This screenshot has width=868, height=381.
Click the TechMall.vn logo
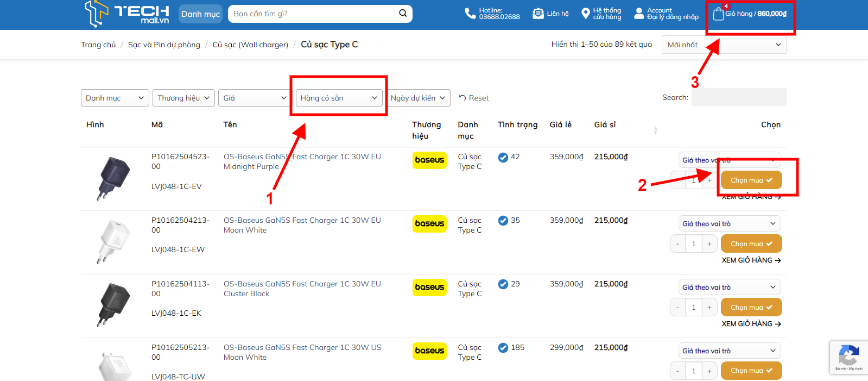click(x=127, y=14)
